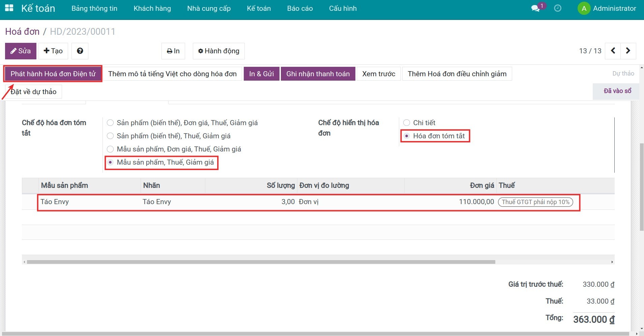Click the Hoá đơn breadcrumb link
This screenshot has width=644, height=336.
pos(22,32)
